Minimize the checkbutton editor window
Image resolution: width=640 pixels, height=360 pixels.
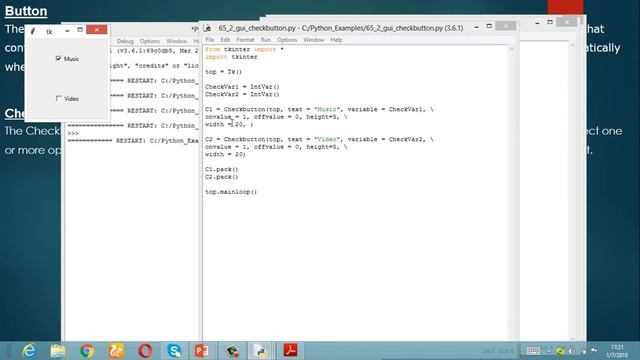(476, 27)
